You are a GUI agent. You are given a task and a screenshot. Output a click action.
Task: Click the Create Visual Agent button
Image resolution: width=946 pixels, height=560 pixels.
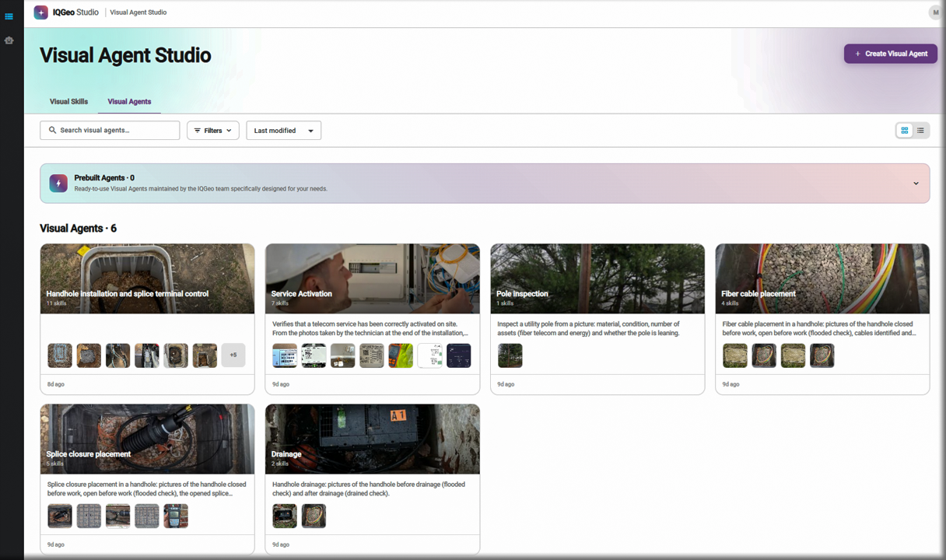pos(891,54)
